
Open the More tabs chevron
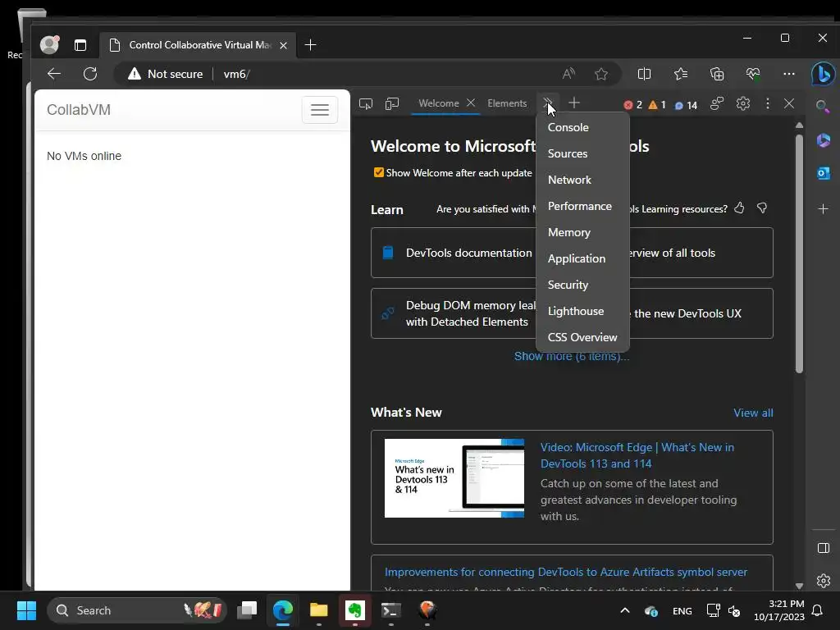pyautogui.click(x=547, y=103)
